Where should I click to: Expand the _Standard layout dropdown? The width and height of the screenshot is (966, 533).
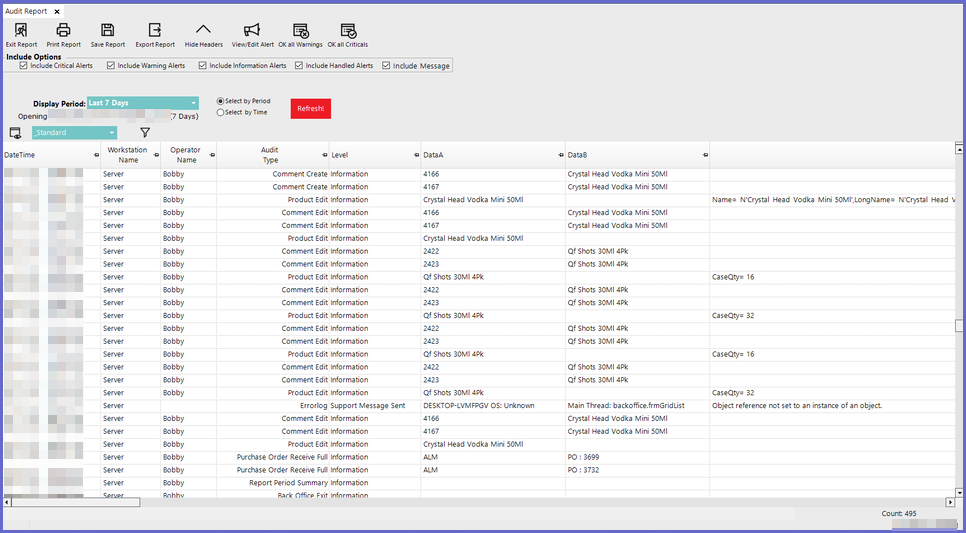(112, 133)
